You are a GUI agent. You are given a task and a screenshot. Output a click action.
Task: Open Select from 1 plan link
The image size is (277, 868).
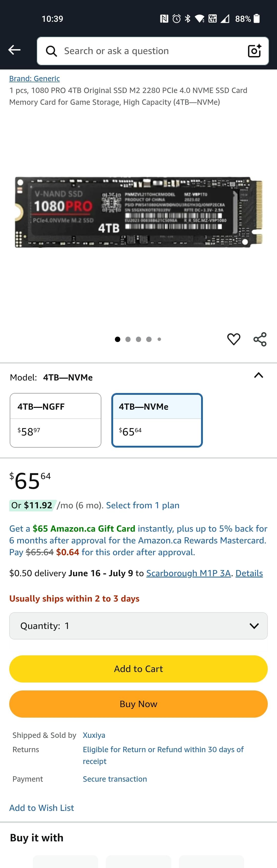pos(142,505)
